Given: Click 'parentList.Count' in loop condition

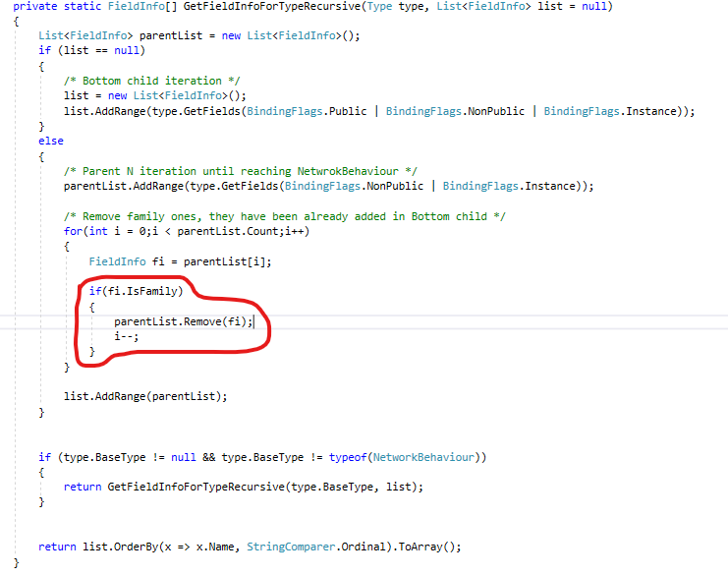Looking at the screenshot, I should [x=228, y=231].
